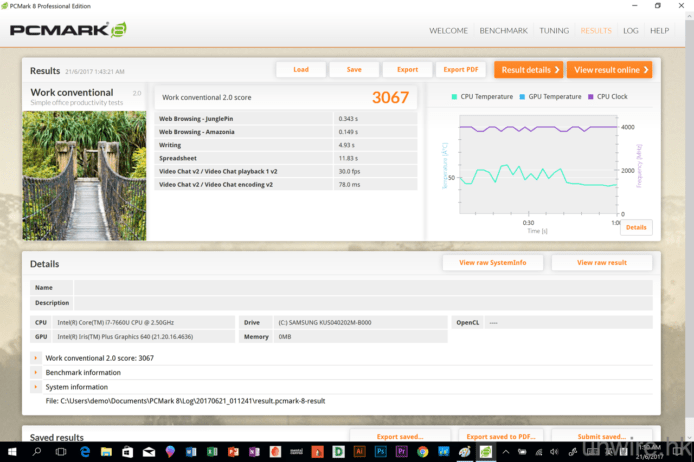Screen dimensions: 694x462
Task: Expand the System information section
Action: coord(36,387)
